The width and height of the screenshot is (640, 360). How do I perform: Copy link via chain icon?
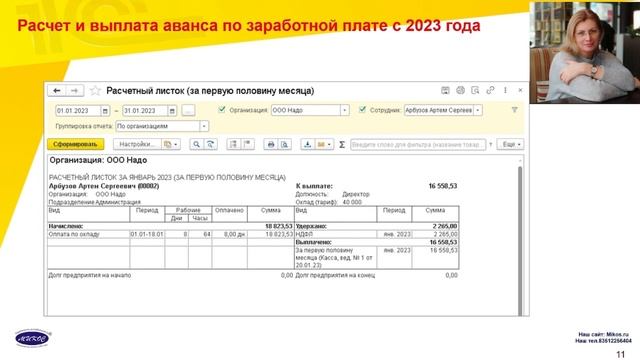pyautogui.click(x=490, y=91)
